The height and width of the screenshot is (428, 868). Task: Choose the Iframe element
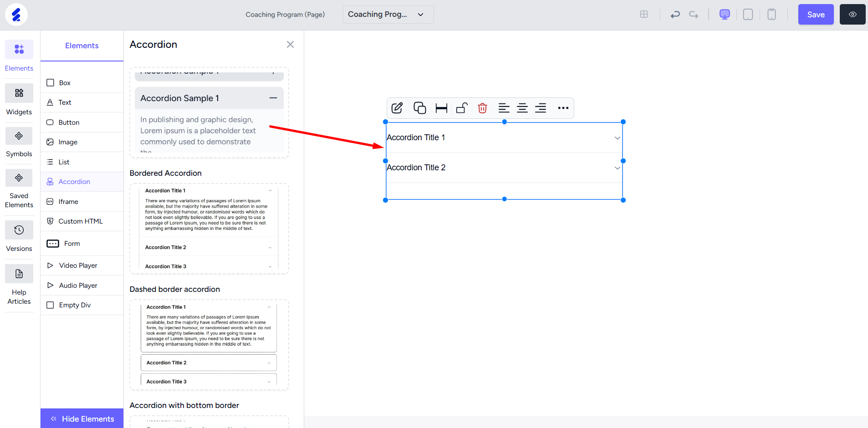(82, 202)
